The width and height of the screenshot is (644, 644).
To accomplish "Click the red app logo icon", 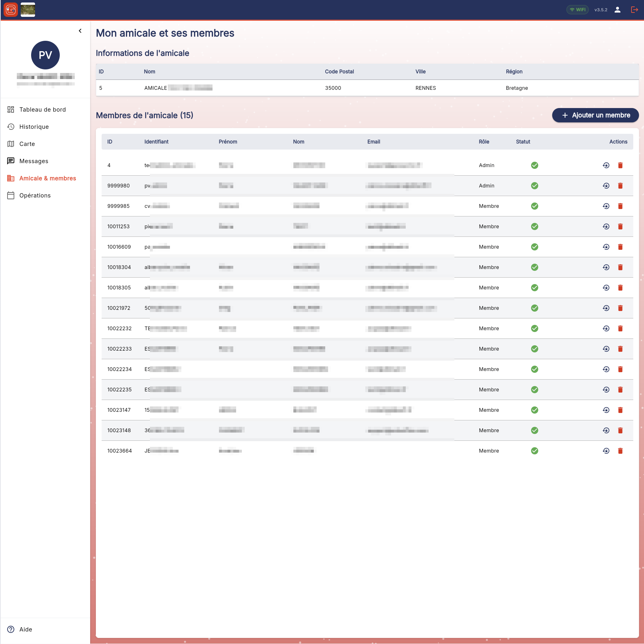I will coord(11,10).
